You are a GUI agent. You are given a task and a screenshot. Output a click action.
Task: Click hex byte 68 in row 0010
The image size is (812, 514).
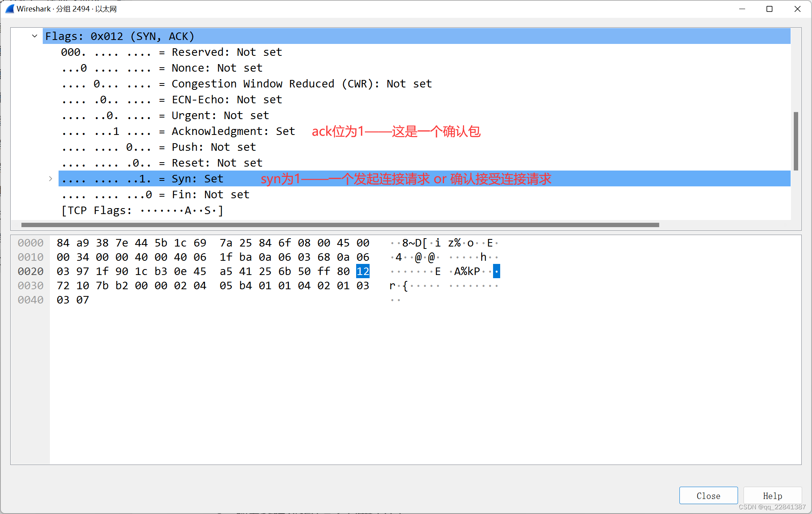click(x=324, y=257)
